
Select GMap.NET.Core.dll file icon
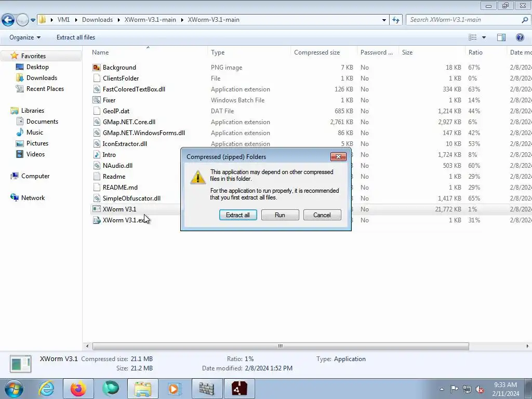click(97, 122)
